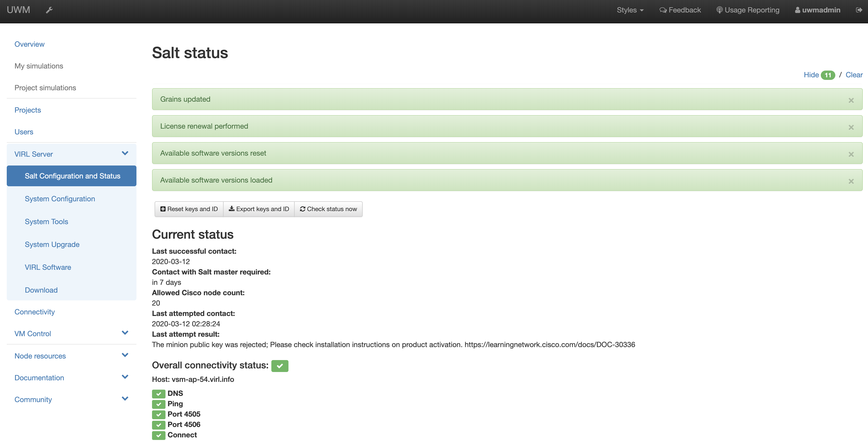Expand the Node resources section

tap(125, 355)
